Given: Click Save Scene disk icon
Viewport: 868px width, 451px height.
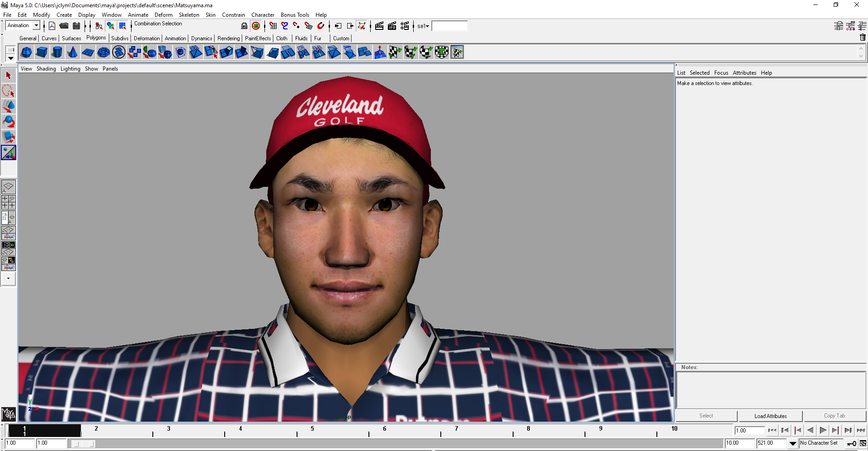Looking at the screenshot, I should pos(76,26).
